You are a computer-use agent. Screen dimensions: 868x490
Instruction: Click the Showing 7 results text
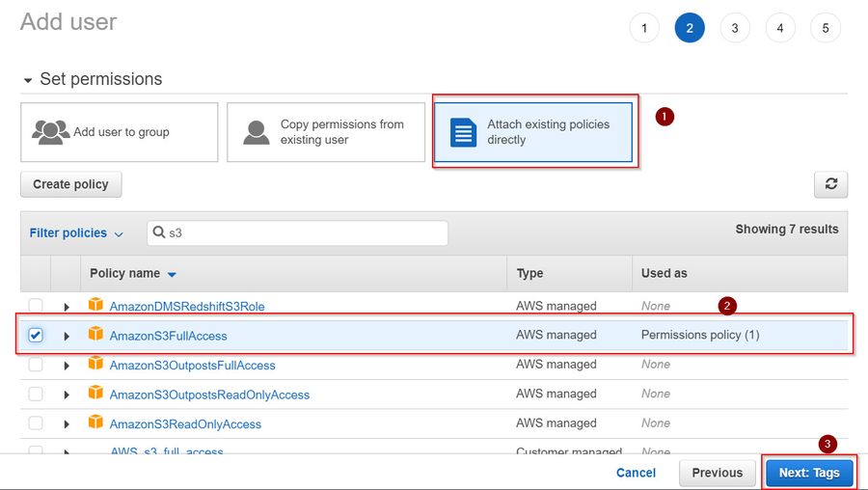tap(787, 230)
